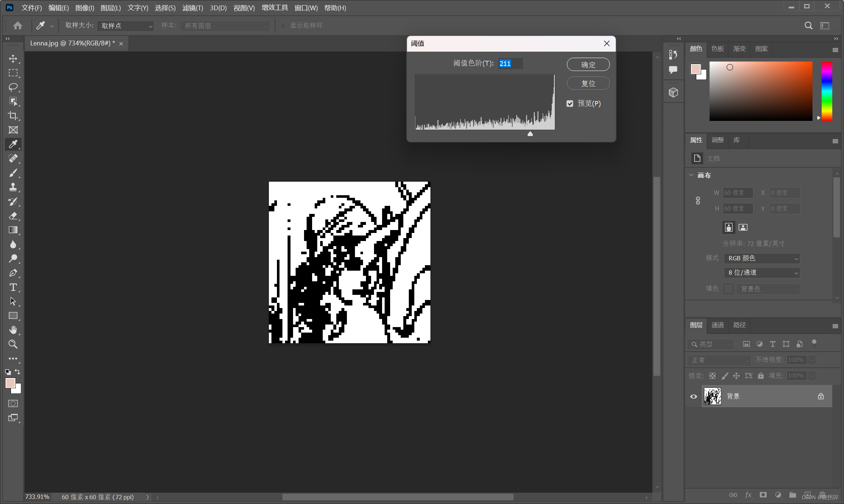Open the RGB Color mode dropdown
844x504 pixels.
[x=762, y=258]
